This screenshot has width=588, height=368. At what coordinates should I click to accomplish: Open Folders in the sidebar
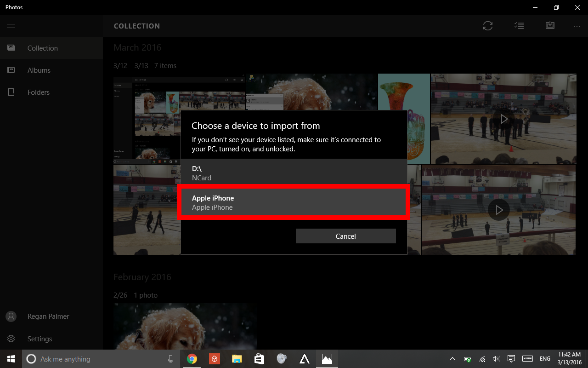click(x=51, y=92)
